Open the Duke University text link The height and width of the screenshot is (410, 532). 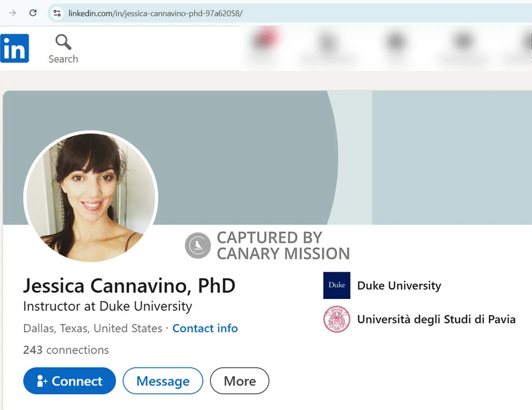[x=399, y=286]
